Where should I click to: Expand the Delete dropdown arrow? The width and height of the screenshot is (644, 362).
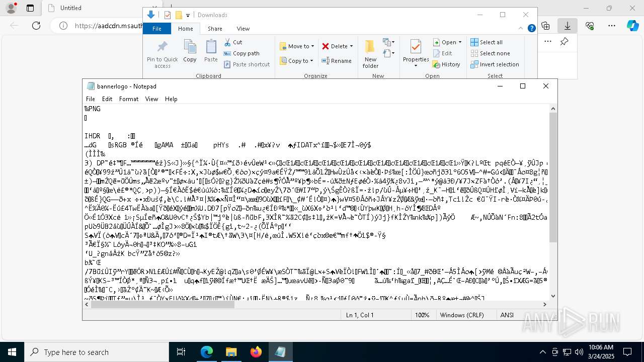pos(351,46)
